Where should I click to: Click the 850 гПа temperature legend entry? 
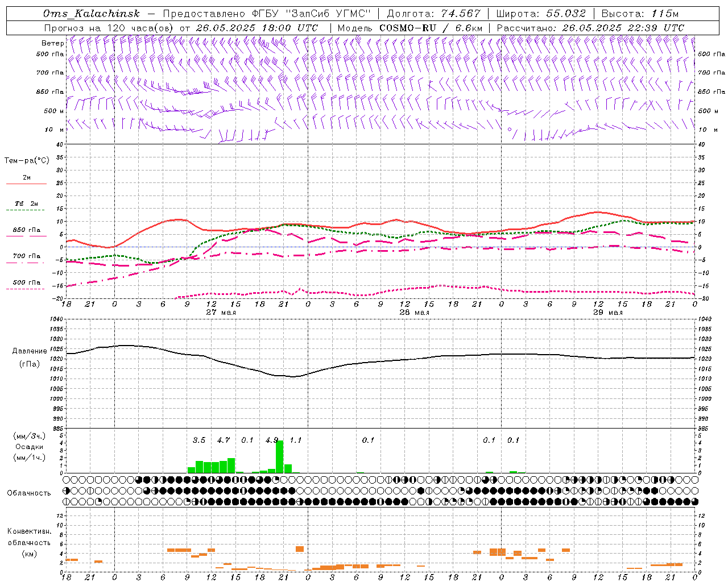pos(26,230)
